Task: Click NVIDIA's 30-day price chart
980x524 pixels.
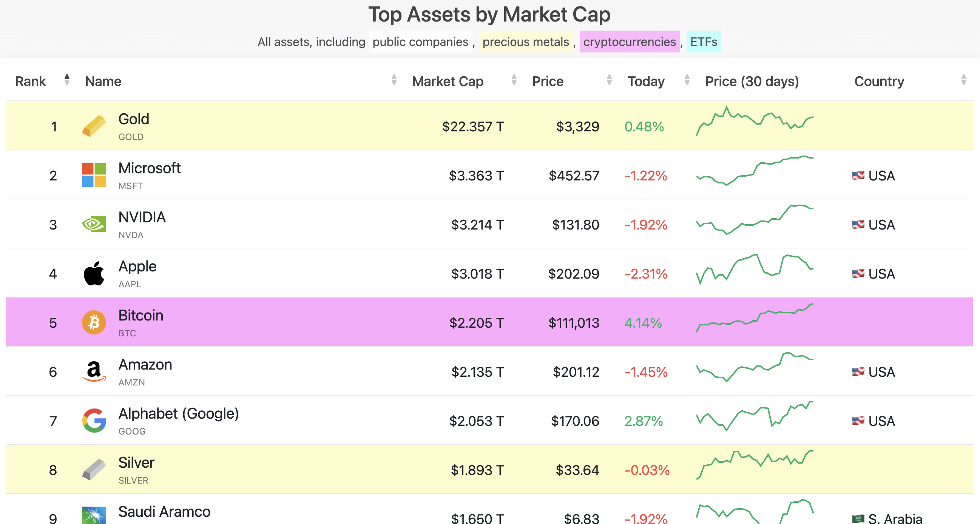Action: [755, 219]
